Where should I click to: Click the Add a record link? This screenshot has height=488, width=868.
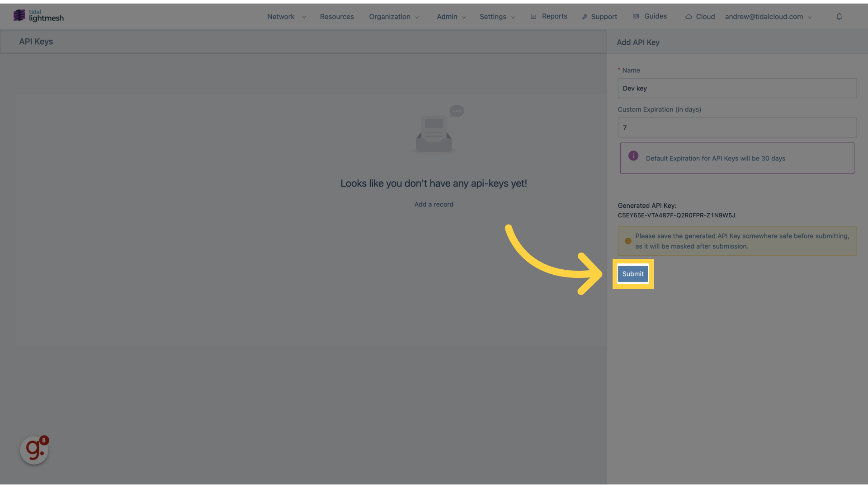tap(434, 204)
